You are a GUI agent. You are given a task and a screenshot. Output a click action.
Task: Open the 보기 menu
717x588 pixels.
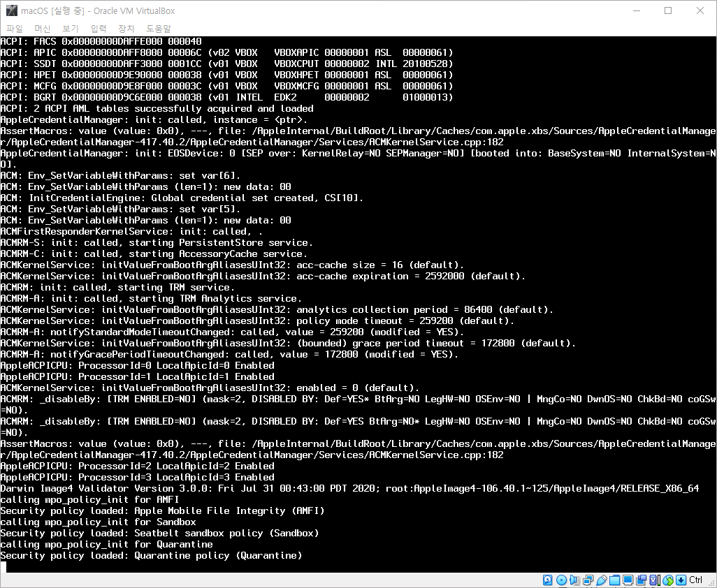tap(69, 28)
